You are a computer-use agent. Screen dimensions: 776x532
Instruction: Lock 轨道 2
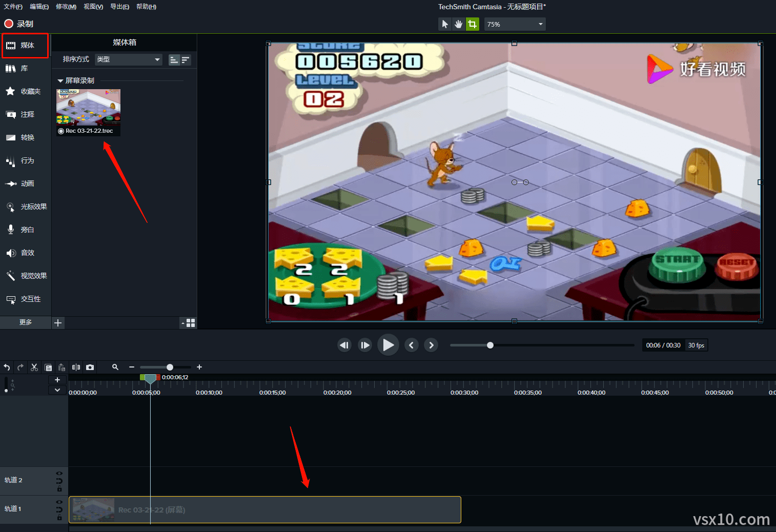[59, 489]
